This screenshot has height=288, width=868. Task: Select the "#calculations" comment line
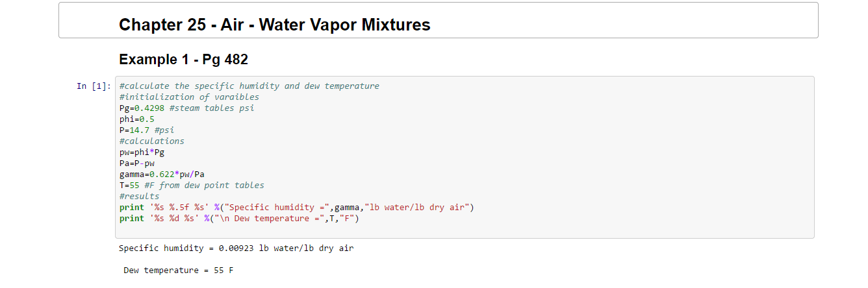coord(151,141)
